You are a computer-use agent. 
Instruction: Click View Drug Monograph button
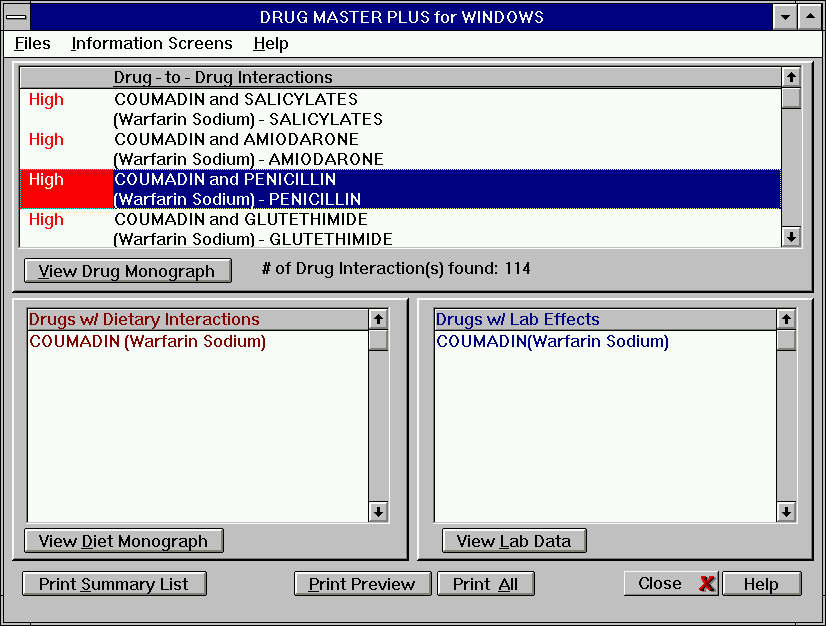(x=127, y=271)
